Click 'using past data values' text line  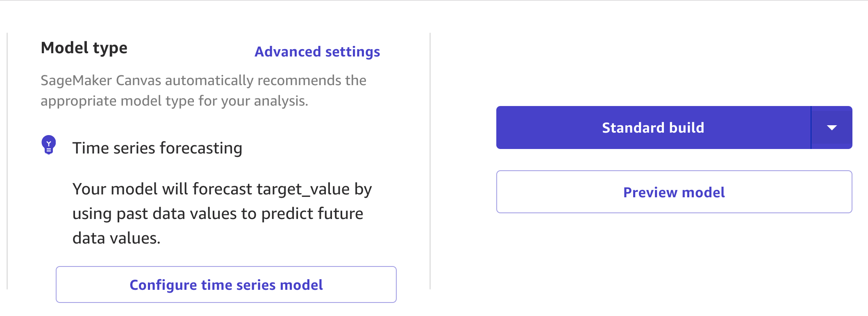coord(164,214)
